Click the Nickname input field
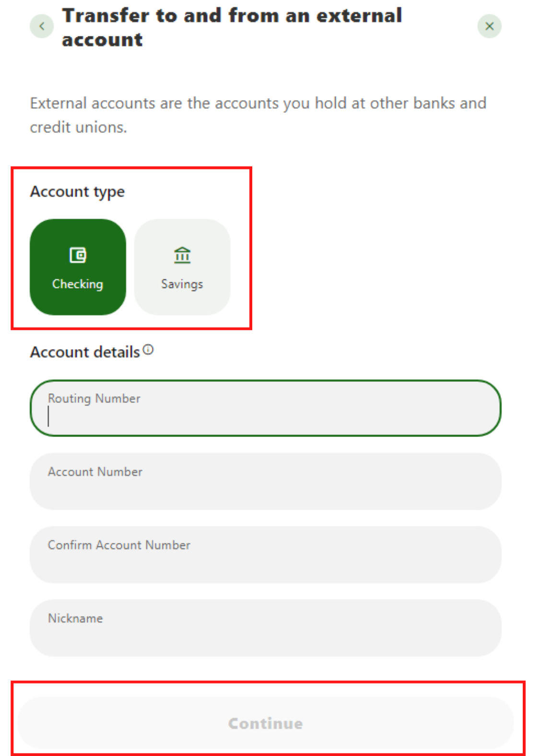This screenshot has width=552, height=756. [265, 627]
